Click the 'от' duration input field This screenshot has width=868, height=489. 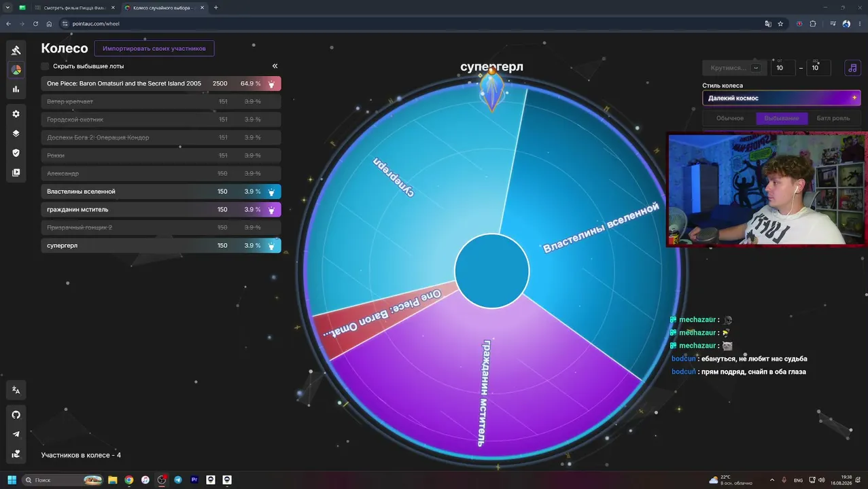[784, 67]
